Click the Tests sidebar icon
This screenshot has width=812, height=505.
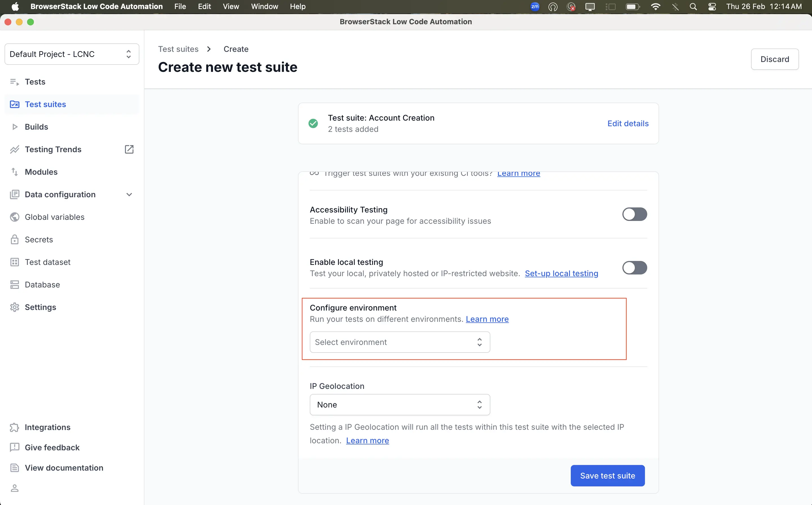[14, 82]
